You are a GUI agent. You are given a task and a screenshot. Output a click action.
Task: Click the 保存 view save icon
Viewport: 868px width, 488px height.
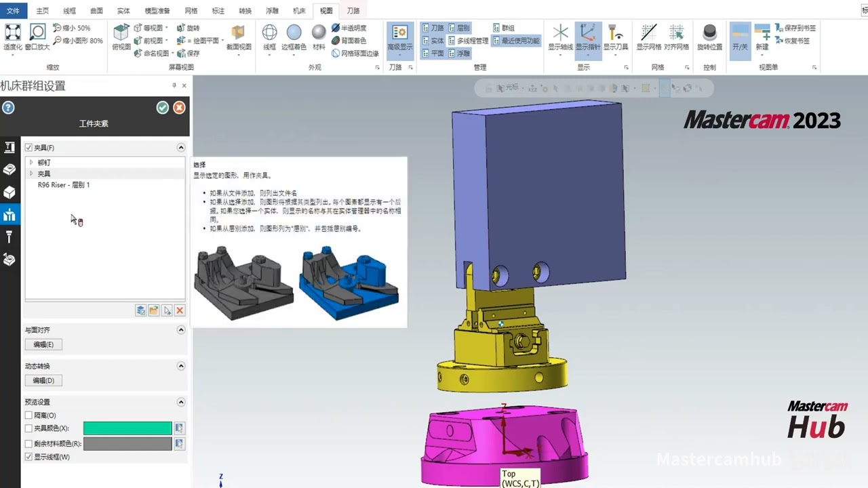(x=188, y=53)
